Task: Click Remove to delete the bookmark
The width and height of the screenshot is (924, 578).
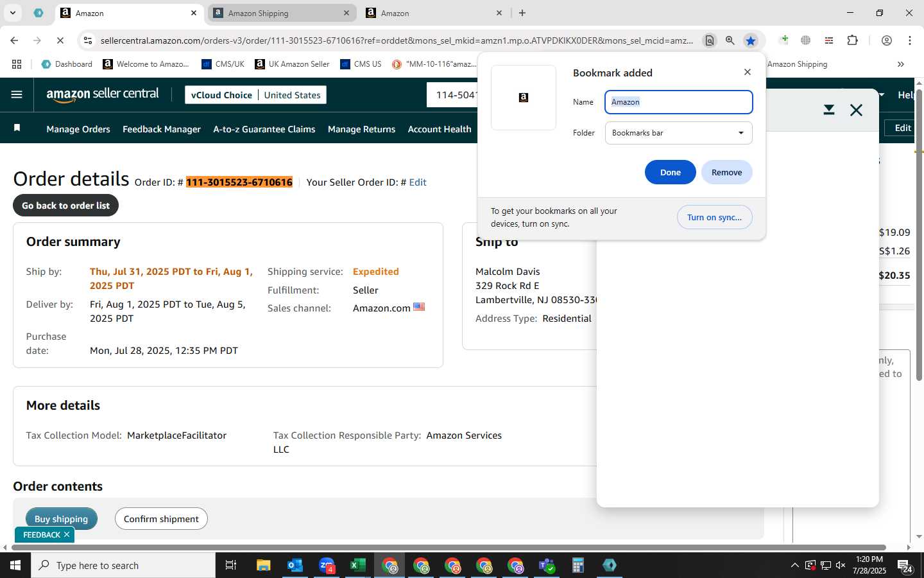Action: (x=726, y=172)
